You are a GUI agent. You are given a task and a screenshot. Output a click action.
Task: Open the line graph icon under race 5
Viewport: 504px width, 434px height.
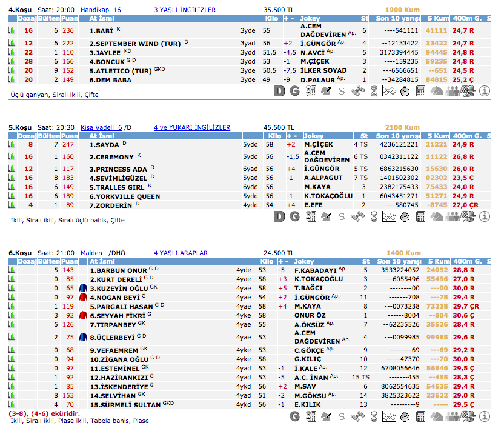tap(390, 216)
